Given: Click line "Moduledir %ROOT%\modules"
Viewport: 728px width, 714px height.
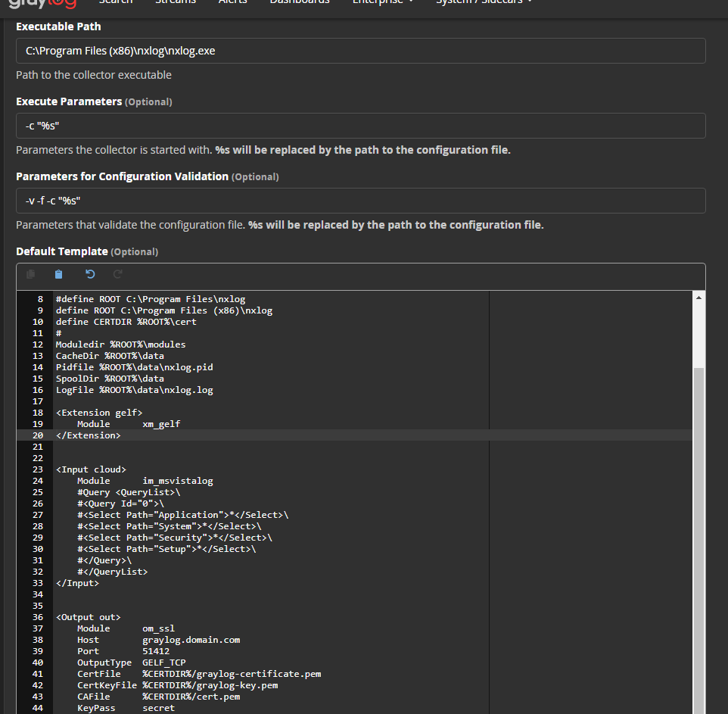Looking at the screenshot, I should coord(121,345).
